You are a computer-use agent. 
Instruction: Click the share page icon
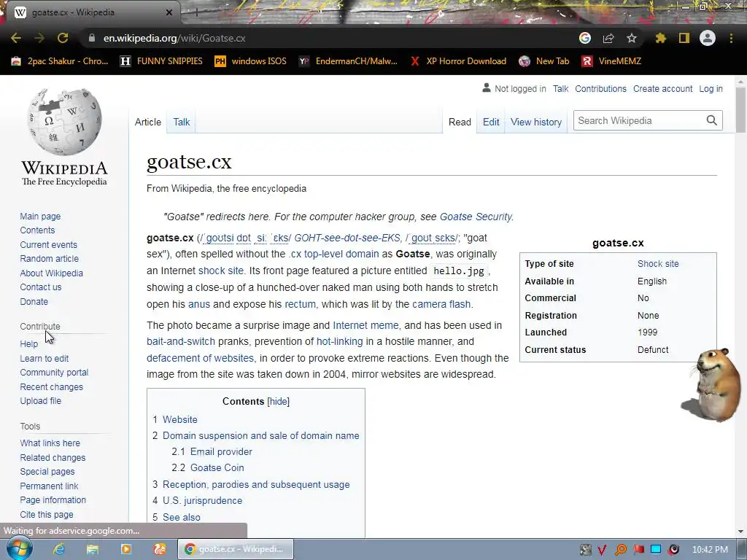[x=608, y=38]
